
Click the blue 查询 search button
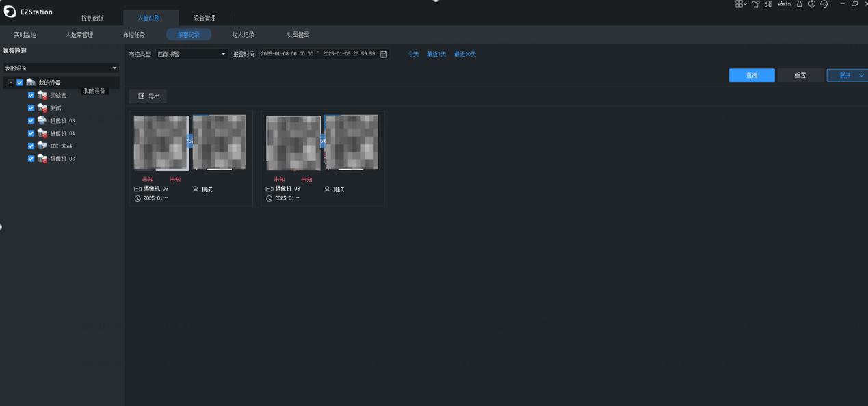tap(752, 75)
